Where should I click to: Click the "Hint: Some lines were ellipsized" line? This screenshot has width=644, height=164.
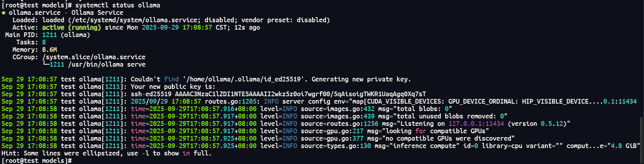coord(106,153)
